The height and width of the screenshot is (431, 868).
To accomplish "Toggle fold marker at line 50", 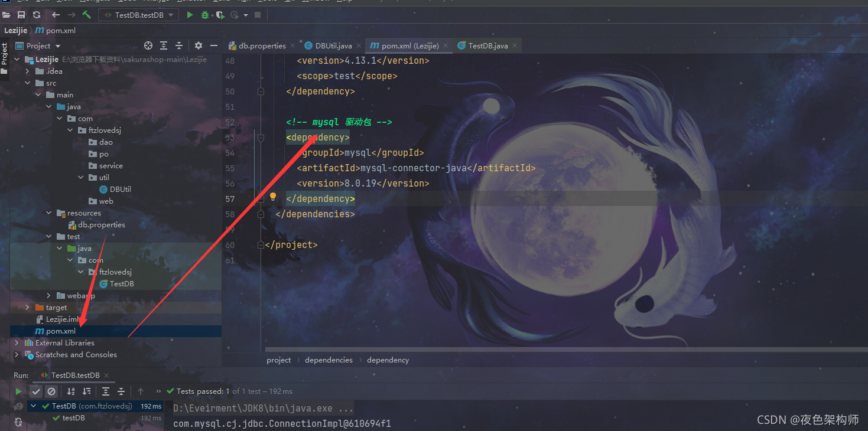I will [261, 92].
